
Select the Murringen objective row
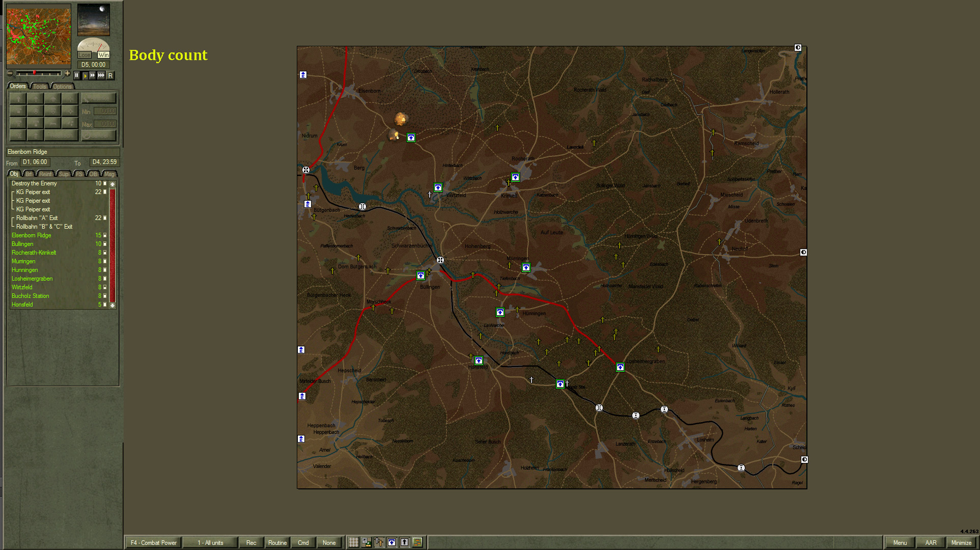pos(59,261)
